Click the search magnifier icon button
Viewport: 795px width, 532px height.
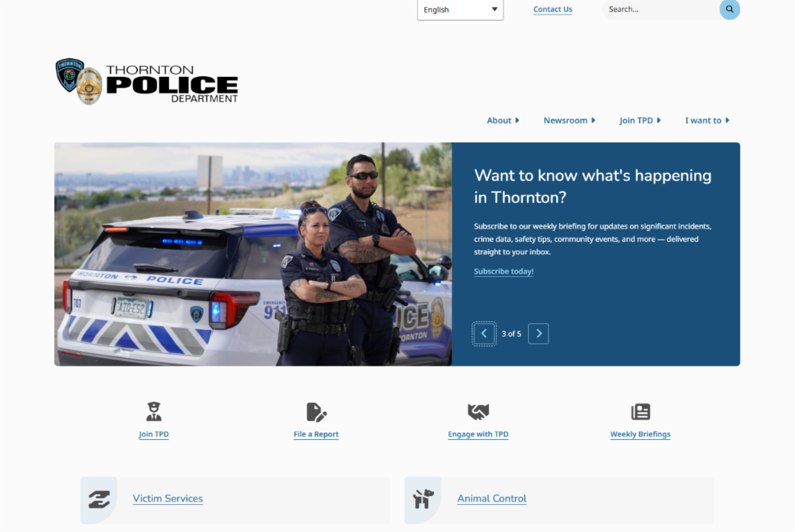[x=729, y=9]
